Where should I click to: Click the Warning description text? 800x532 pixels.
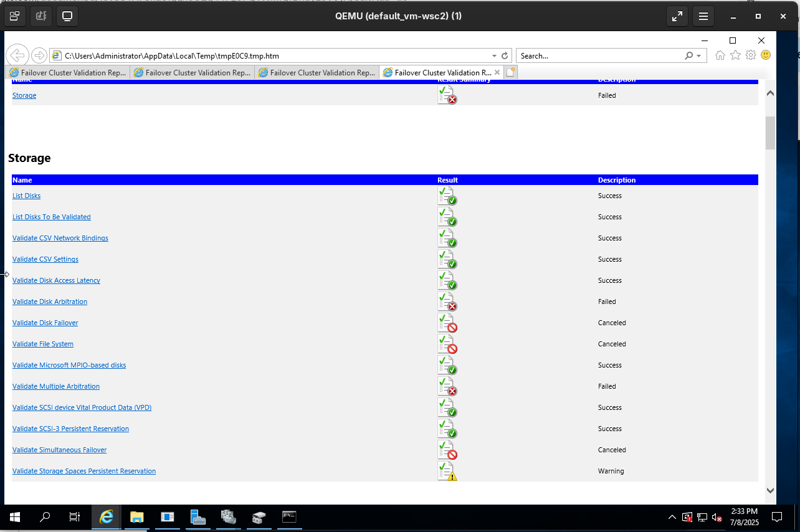pos(611,471)
